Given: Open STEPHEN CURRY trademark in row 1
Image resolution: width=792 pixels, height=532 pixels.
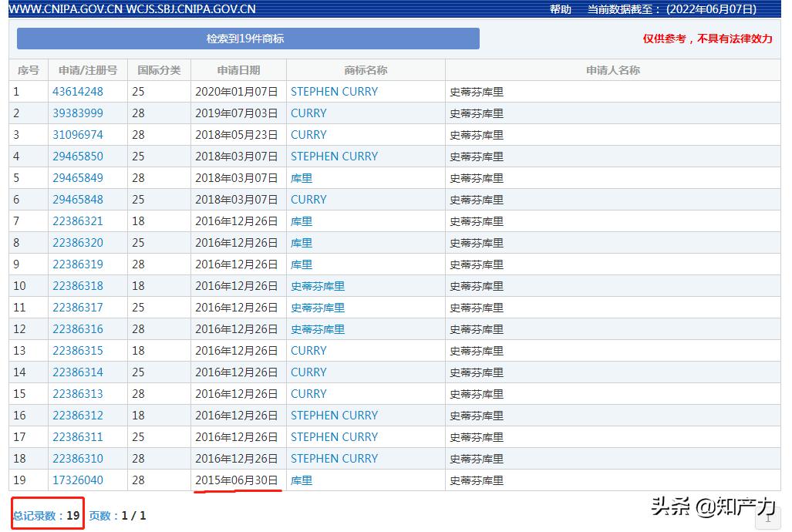Looking at the screenshot, I should coord(334,92).
